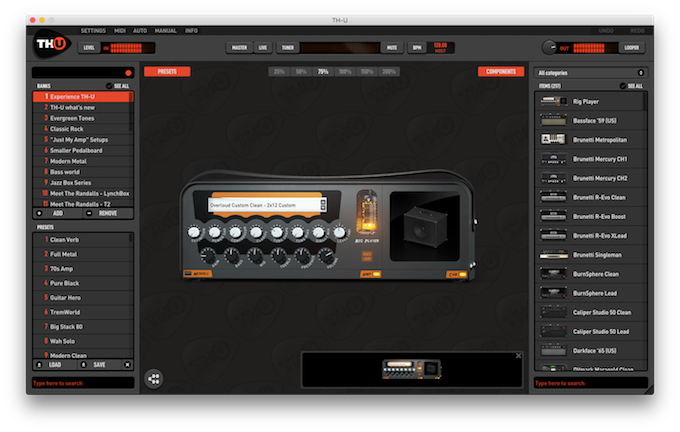
Task: Click the presets search field
Action: (x=83, y=383)
